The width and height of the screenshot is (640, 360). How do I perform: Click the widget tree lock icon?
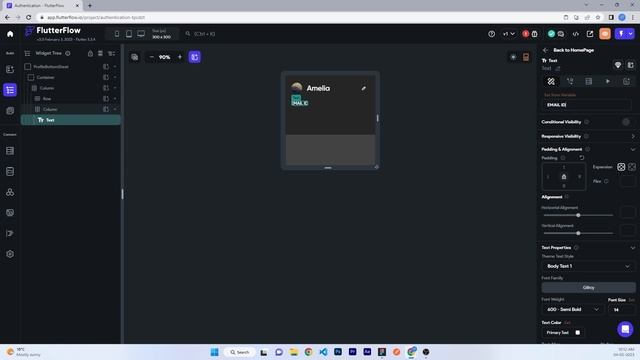coord(90,53)
